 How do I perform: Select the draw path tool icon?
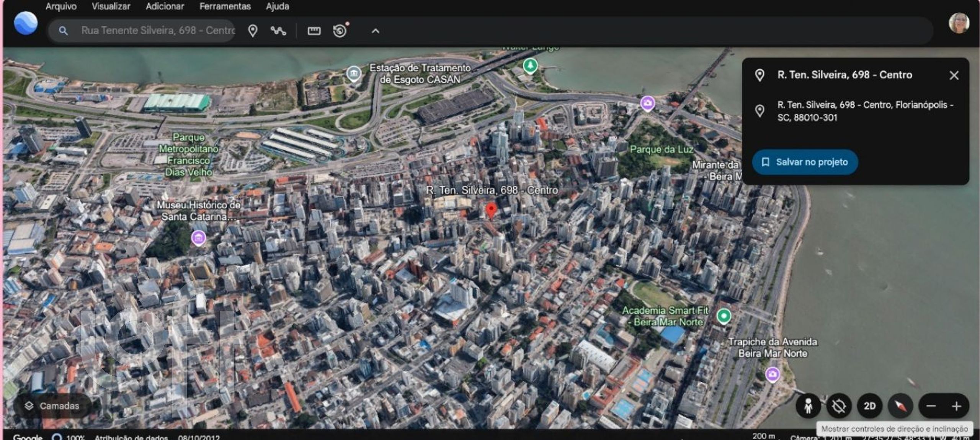coord(278,31)
